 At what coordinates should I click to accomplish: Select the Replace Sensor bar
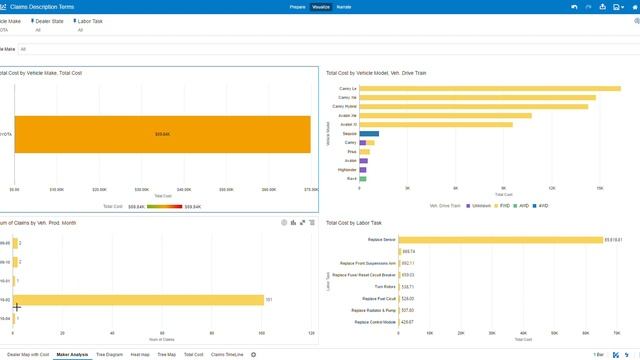500,240
